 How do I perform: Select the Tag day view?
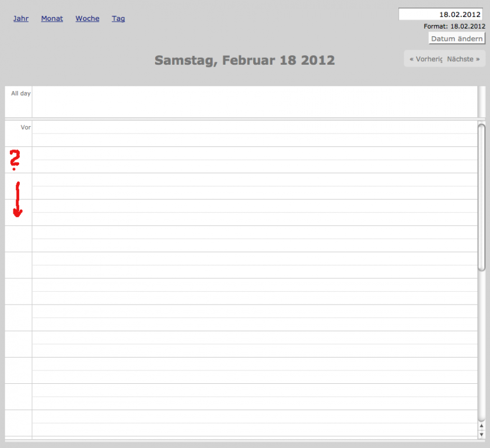click(x=118, y=19)
